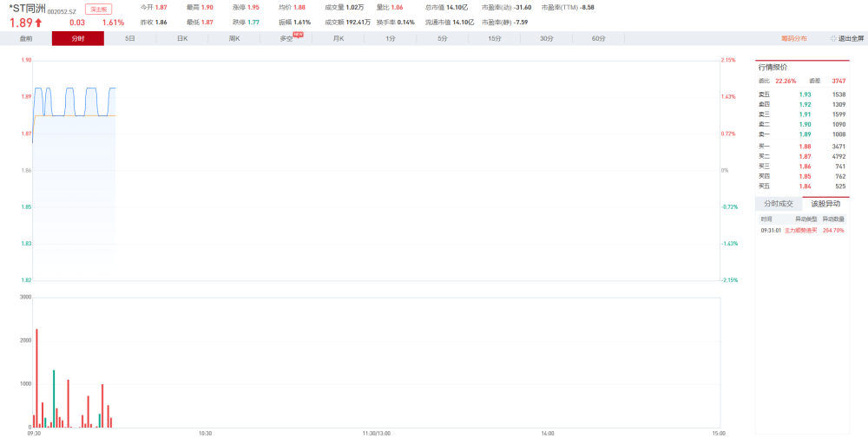Switch to the 该股异动 tab
The width and height of the screenshot is (868, 438).
coord(825,204)
